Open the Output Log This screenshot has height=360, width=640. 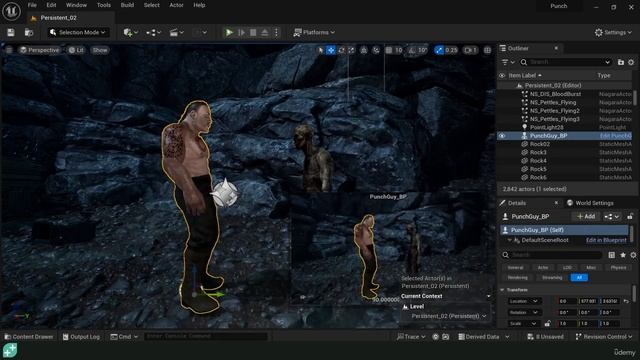(81, 337)
